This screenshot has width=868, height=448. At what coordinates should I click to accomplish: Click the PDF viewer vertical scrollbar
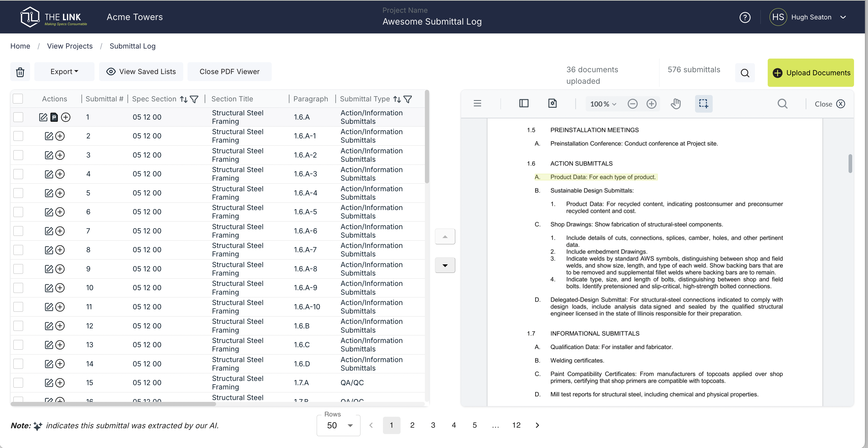point(850,164)
